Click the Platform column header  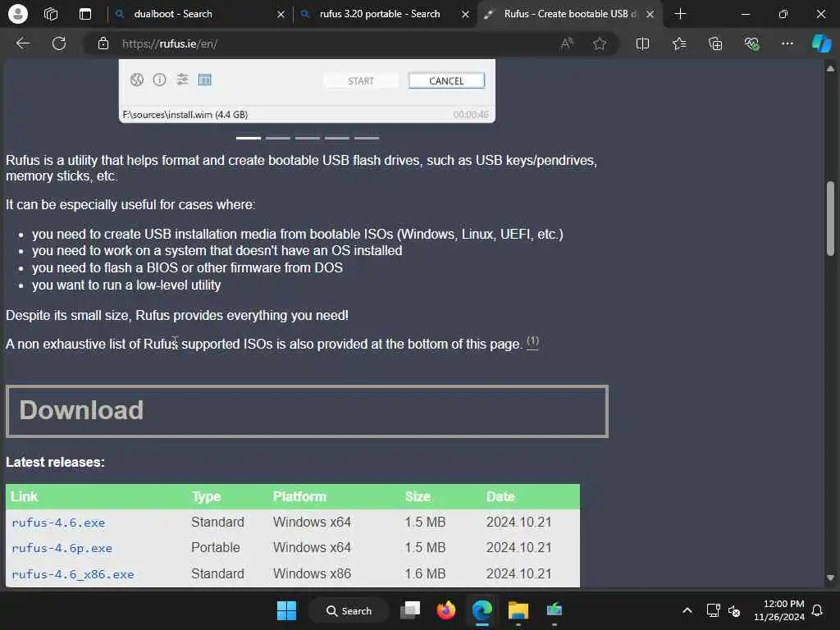[x=299, y=496]
